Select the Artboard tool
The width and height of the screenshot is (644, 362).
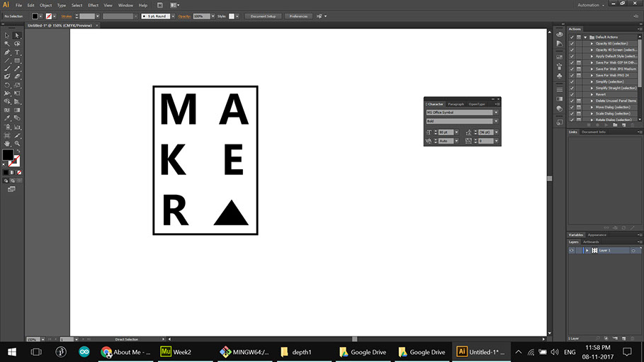pos(7,135)
